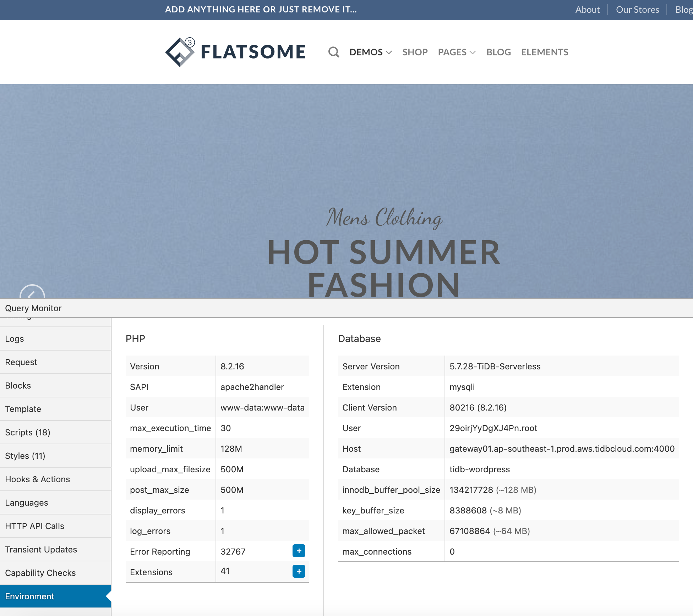Click the memory_limit value 128M
This screenshot has width=693, height=616.
(231, 449)
